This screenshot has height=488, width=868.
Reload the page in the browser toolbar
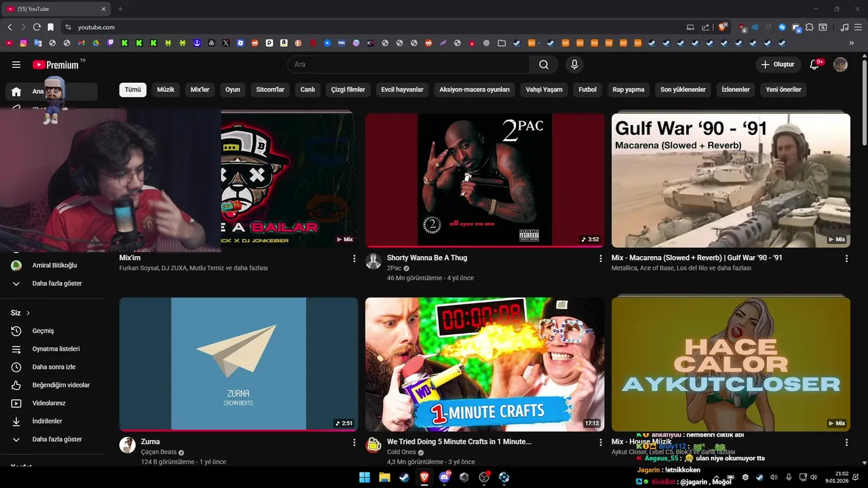[x=37, y=27]
